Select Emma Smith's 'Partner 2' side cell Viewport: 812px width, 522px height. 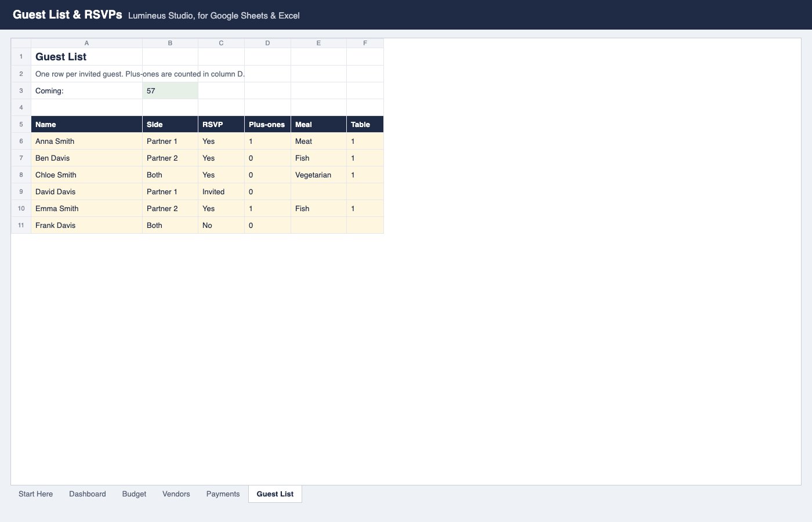[170, 208]
